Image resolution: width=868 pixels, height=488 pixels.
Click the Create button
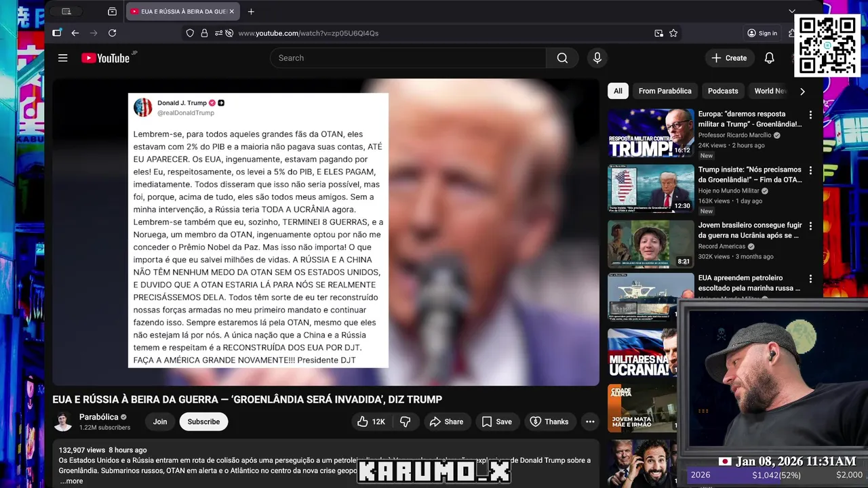[x=729, y=58]
